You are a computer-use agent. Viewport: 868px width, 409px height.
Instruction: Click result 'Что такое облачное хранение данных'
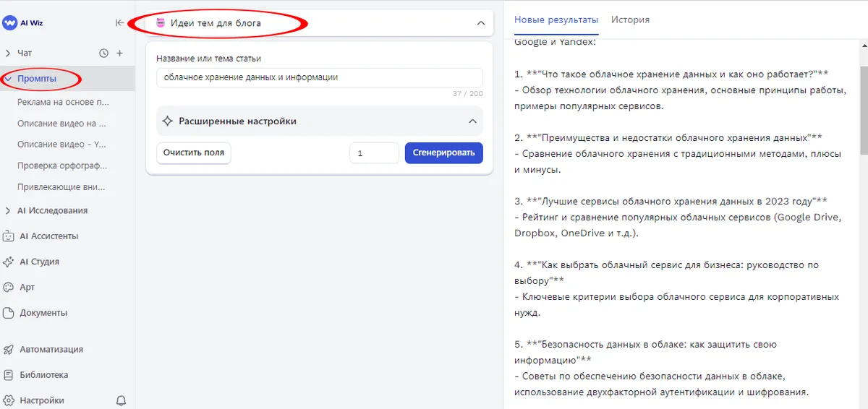[672, 74]
